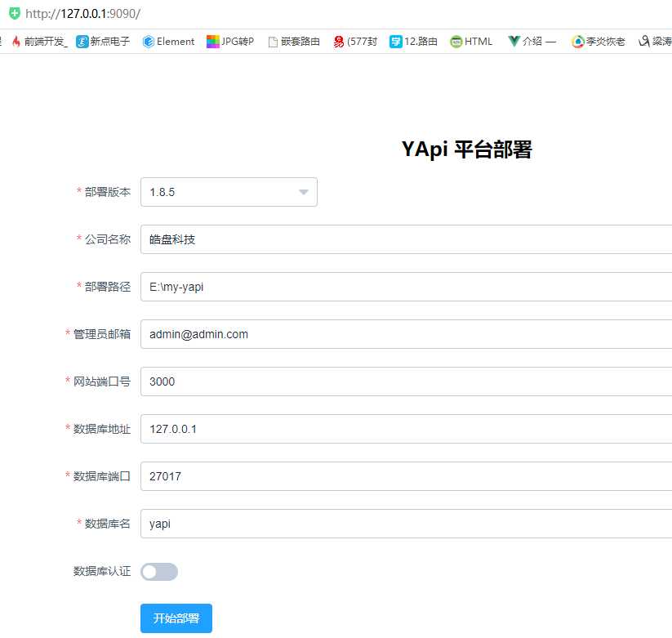
Task: Focus the 管理员邮箱 input field
Action: [x=407, y=334]
